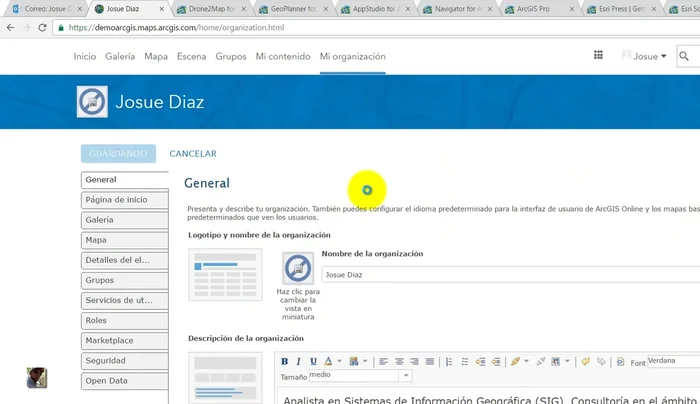
Task: Click the outdent text icon
Action: [x=496, y=362]
